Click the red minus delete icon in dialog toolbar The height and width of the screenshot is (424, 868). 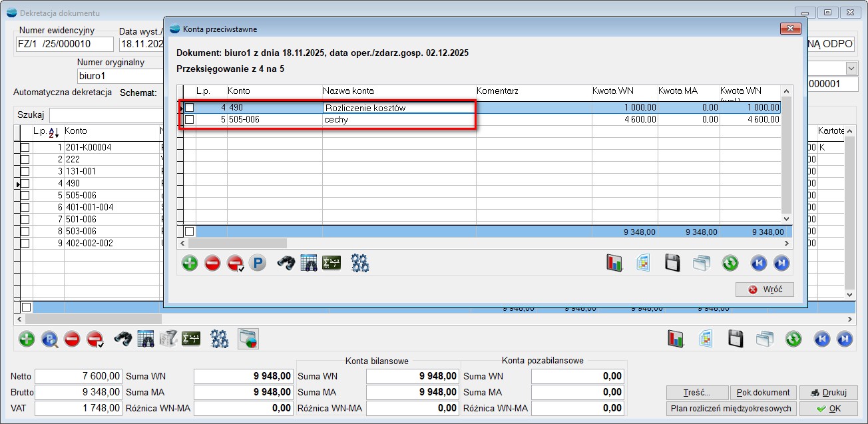[212, 263]
